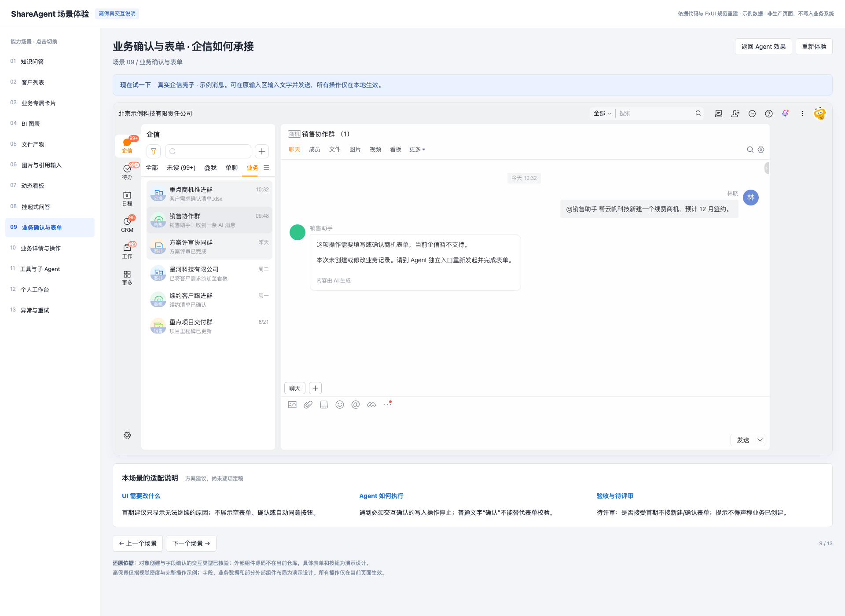Click the 返回 Agent 效果 button
The image size is (845, 616).
coord(763,47)
